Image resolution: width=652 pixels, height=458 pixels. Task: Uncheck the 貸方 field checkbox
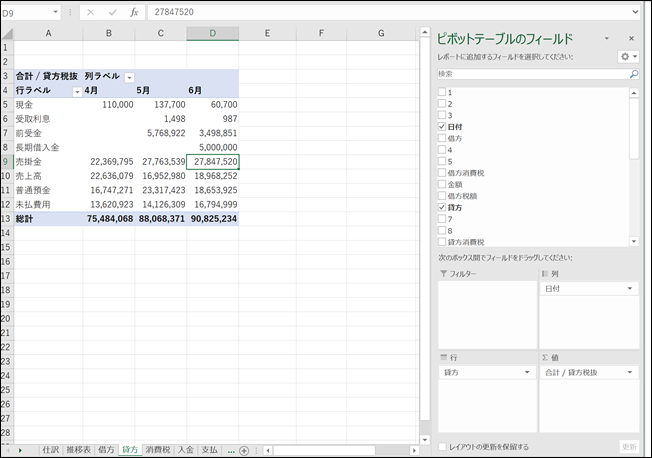[442, 206]
